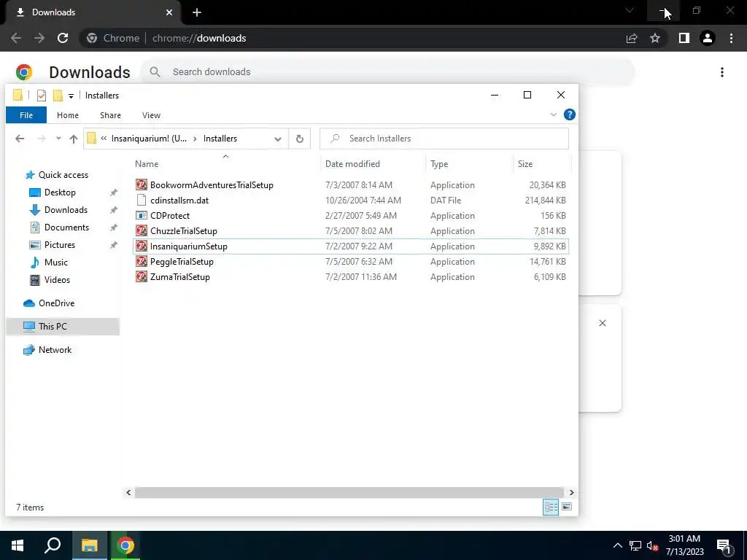Screen dimensions: 747x560
Task: Open Downloads in navigation pane
Action: (66, 210)
